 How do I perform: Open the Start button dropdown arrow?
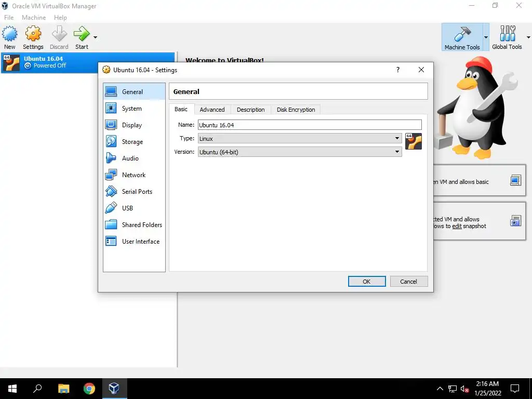pos(96,37)
